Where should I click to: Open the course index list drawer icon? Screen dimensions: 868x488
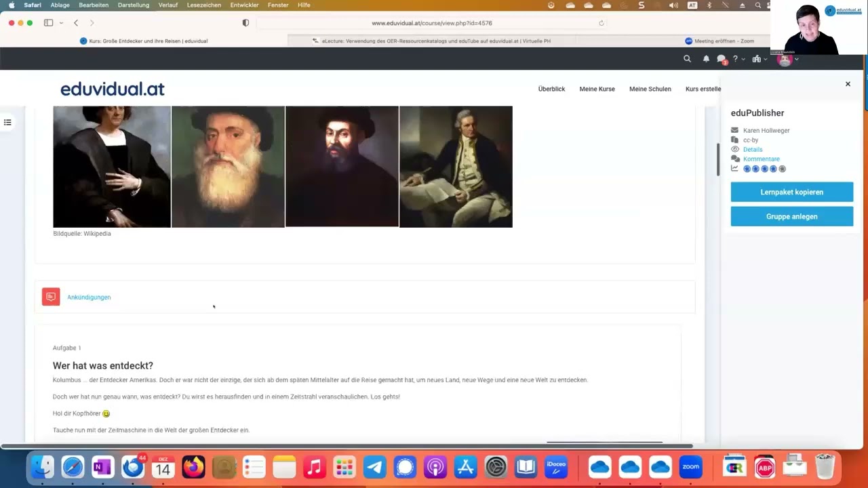(7, 123)
